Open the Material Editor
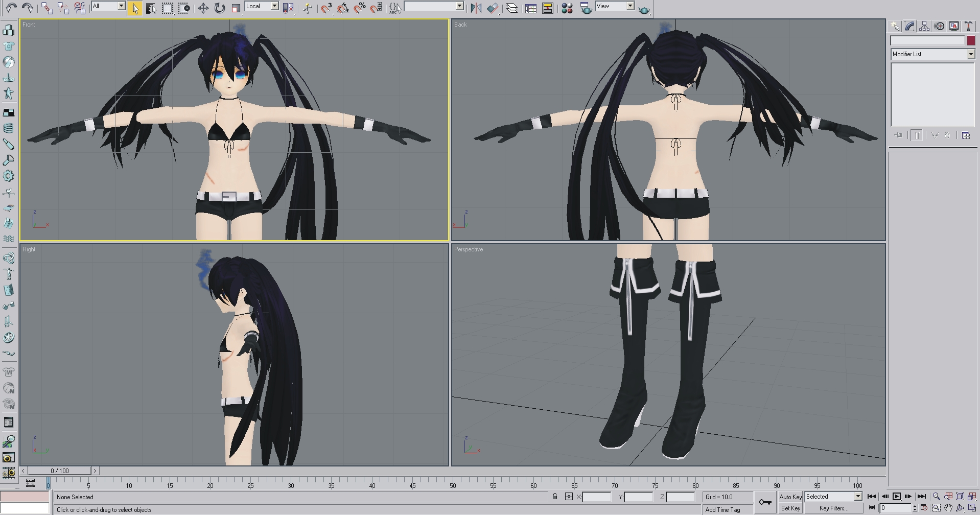 click(x=567, y=8)
